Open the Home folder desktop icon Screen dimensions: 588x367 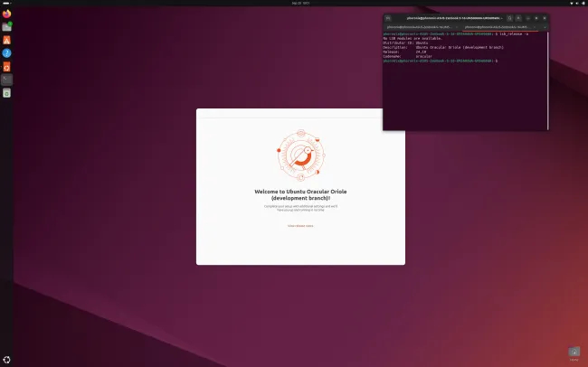(x=574, y=353)
